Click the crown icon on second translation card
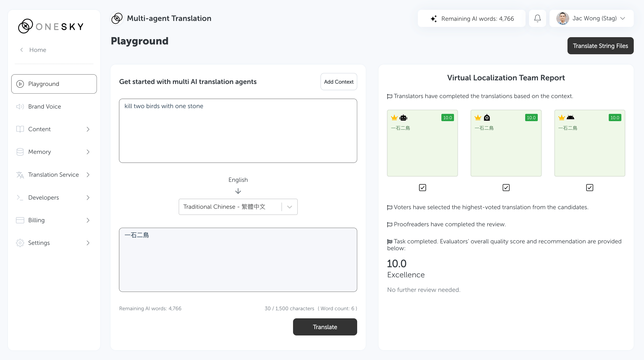The height and width of the screenshot is (360, 644). (x=478, y=117)
